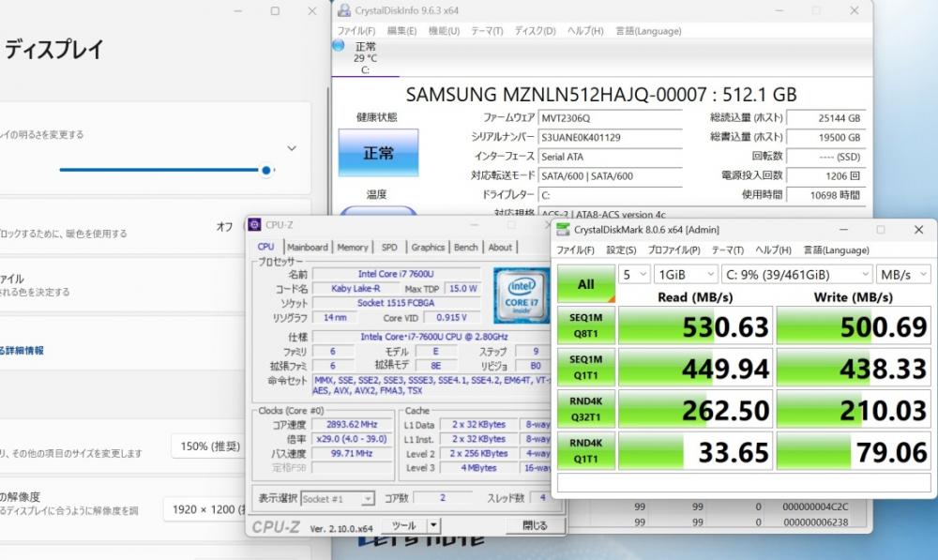This screenshot has width=938, height=560.
Task: Open the Socket #1 selection dropdown in CPU-Z
Action: 338,498
